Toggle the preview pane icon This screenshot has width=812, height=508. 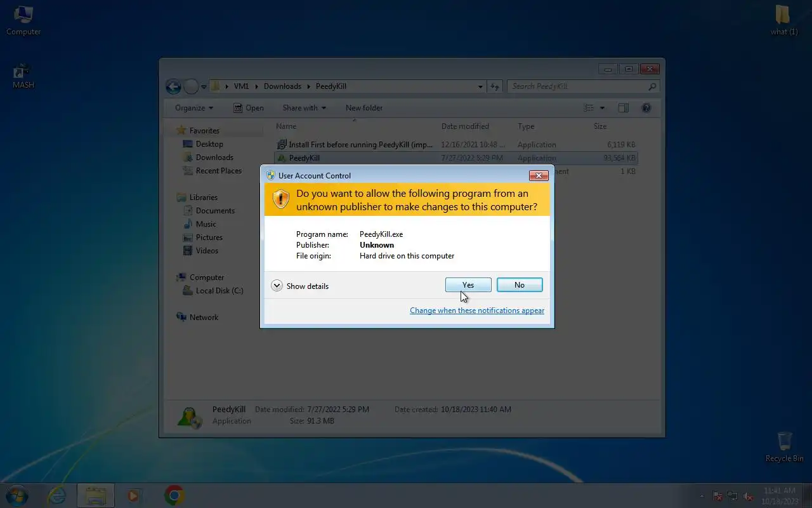click(x=624, y=108)
